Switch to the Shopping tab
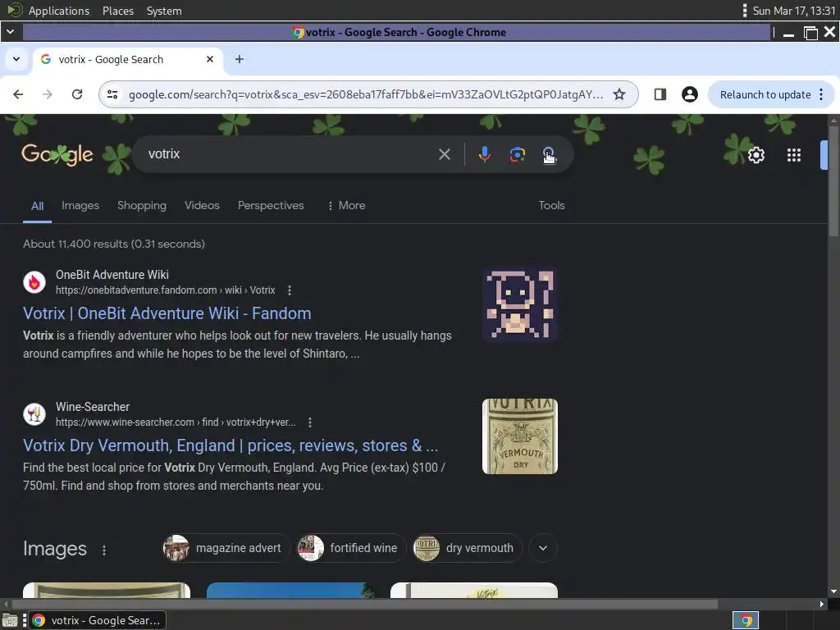 pyautogui.click(x=142, y=206)
